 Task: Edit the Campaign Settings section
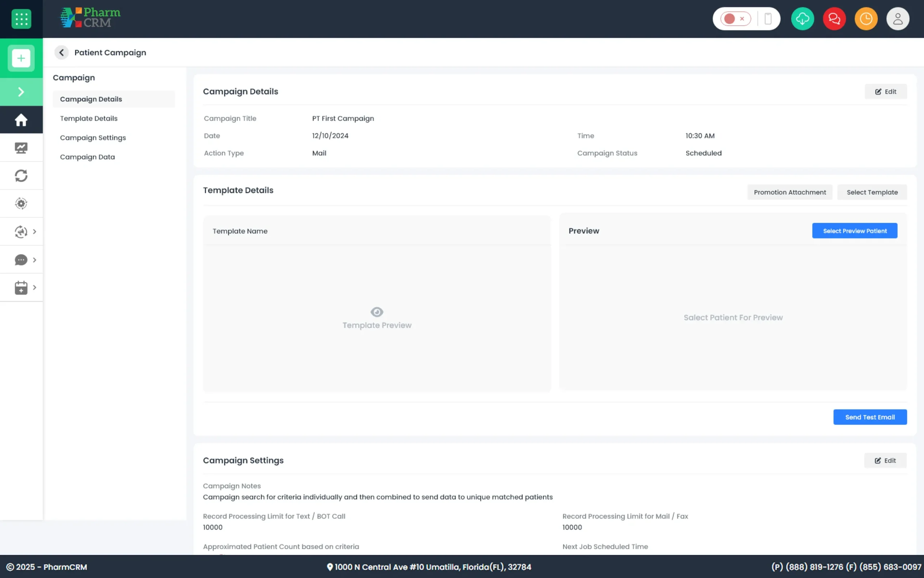pyautogui.click(x=885, y=460)
